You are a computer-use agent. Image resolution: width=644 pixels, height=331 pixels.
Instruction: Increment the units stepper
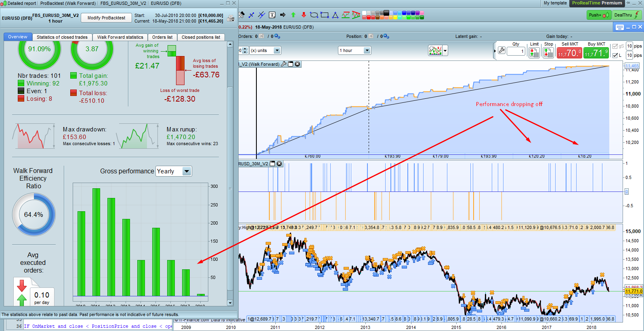point(245,49)
